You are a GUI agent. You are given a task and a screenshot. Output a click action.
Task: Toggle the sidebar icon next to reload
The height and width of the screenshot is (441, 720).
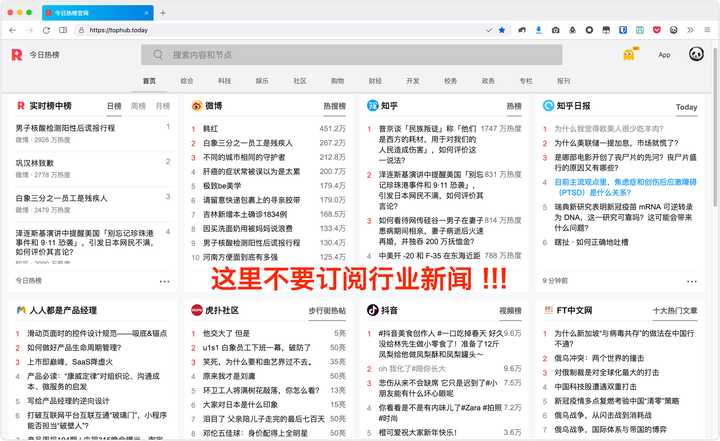[x=63, y=30]
